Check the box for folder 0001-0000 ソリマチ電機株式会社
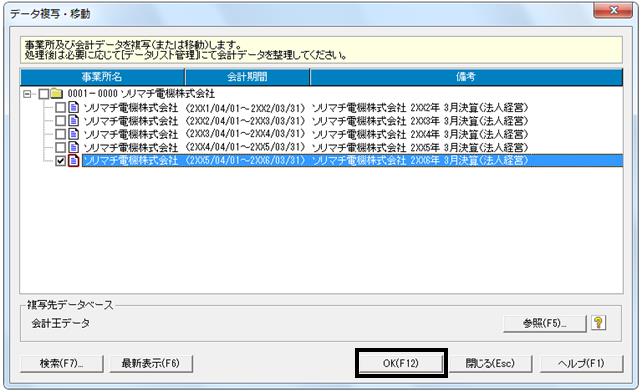This screenshot has width=642, height=392. click(44, 94)
